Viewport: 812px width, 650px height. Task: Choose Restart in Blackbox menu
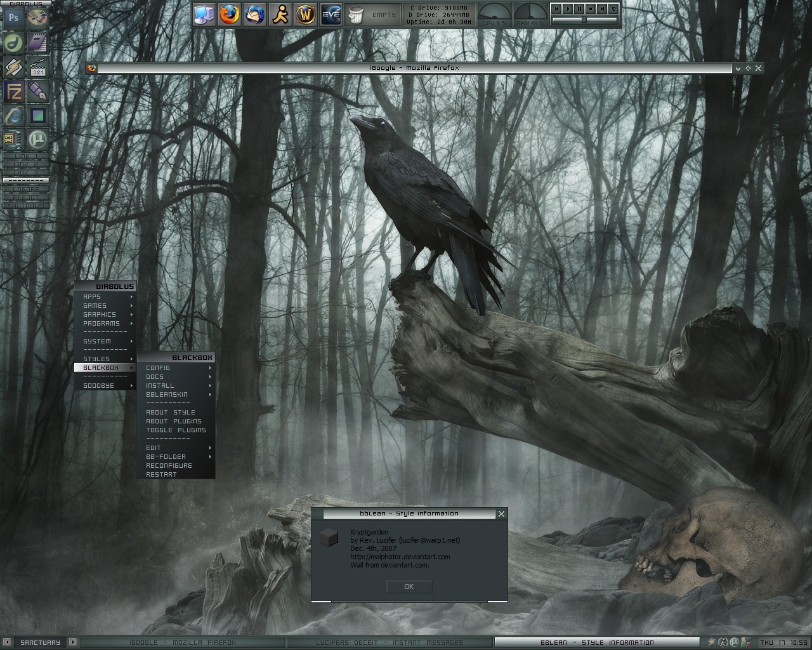pyautogui.click(x=176, y=474)
